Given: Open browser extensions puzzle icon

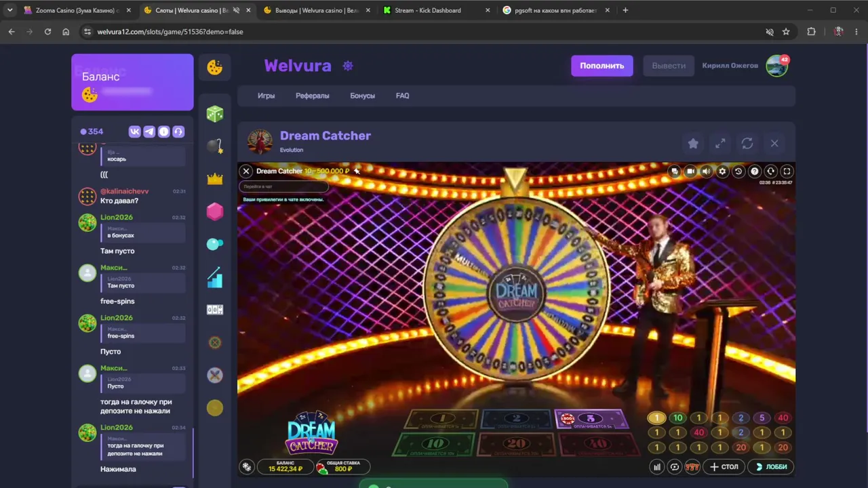Looking at the screenshot, I should pos(811,32).
